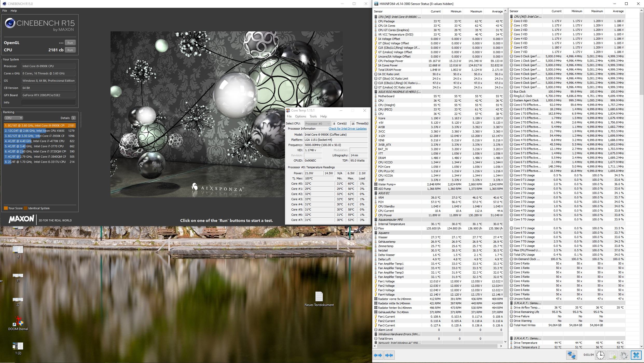
Task: Click HWiNFO blue X close sensors button
Action: pos(636,355)
